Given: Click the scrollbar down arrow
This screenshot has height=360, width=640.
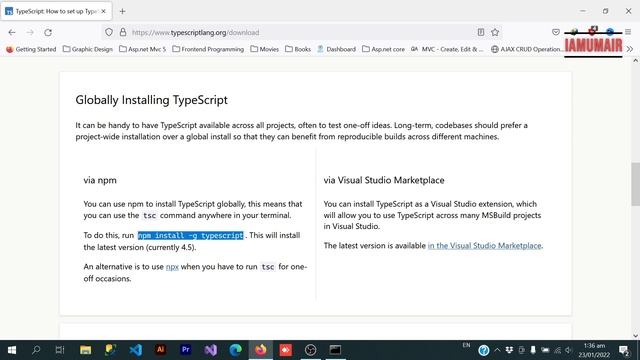Looking at the screenshot, I should [x=636, y=336].
